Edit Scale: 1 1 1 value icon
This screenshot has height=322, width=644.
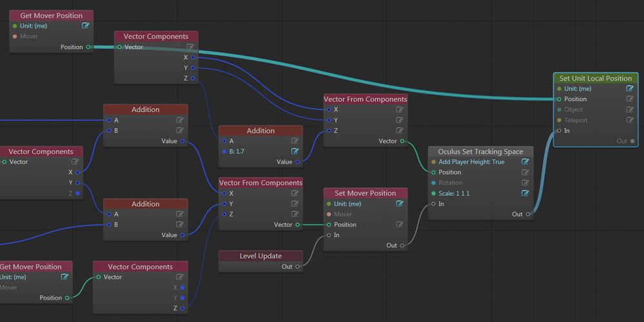pyautogui.click(x=525, y=193)
